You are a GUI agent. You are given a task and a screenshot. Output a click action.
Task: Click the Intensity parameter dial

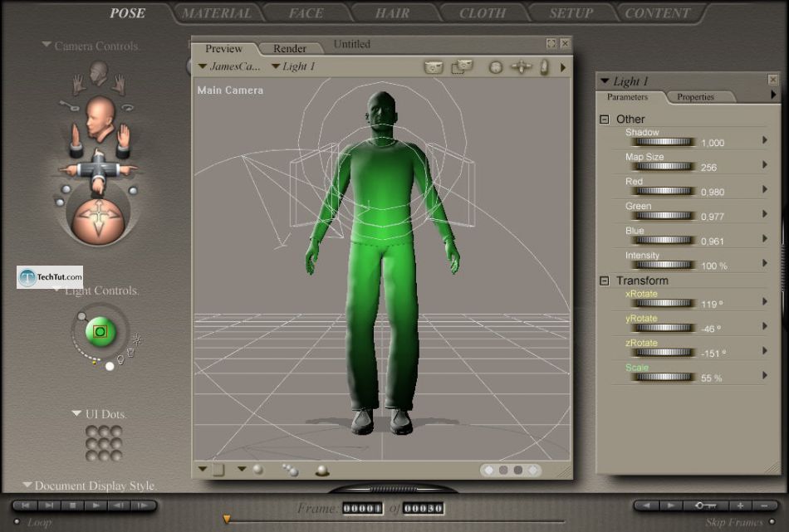pos(663,266)
